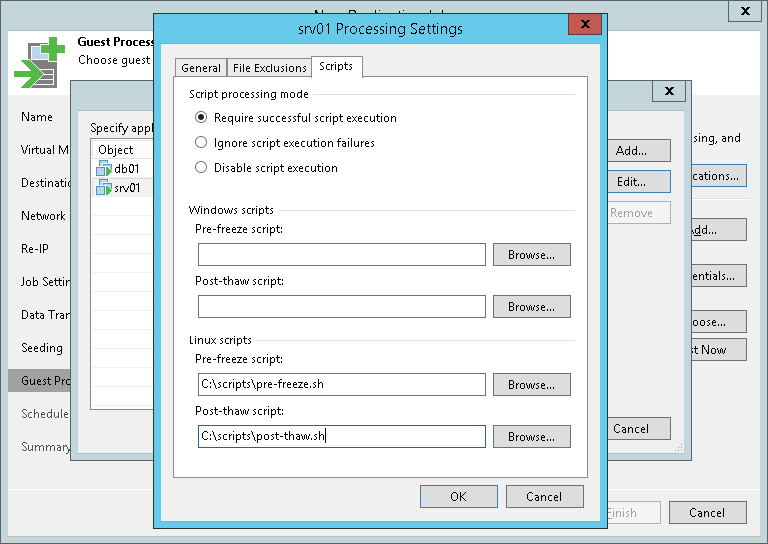This screenshot has height=544, width=768.
Task: Click the Windows post-thaw script field
Action: [x=341, y=307]
